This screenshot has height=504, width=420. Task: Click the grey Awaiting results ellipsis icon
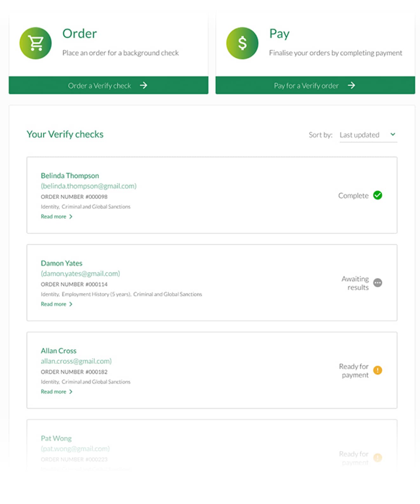coord(377,283)
